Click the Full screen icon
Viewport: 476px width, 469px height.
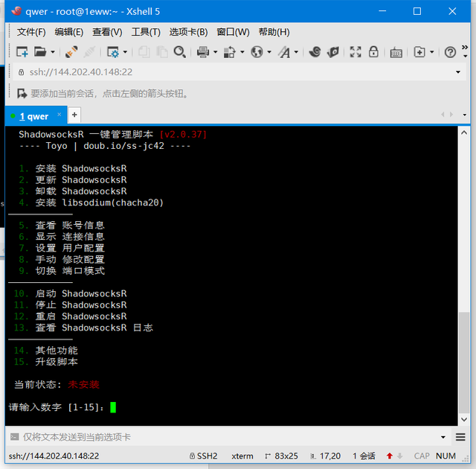[356, 52]
